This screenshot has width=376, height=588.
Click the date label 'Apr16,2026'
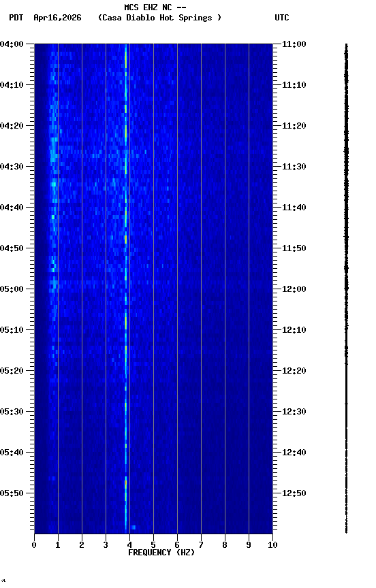pos(57,18)
